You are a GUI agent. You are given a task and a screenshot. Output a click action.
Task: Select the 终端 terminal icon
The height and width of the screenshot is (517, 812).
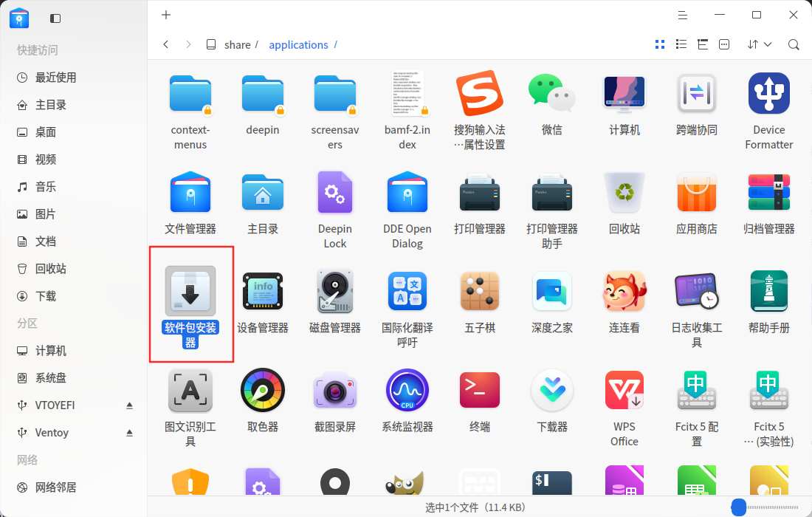(x=480, y=390)
